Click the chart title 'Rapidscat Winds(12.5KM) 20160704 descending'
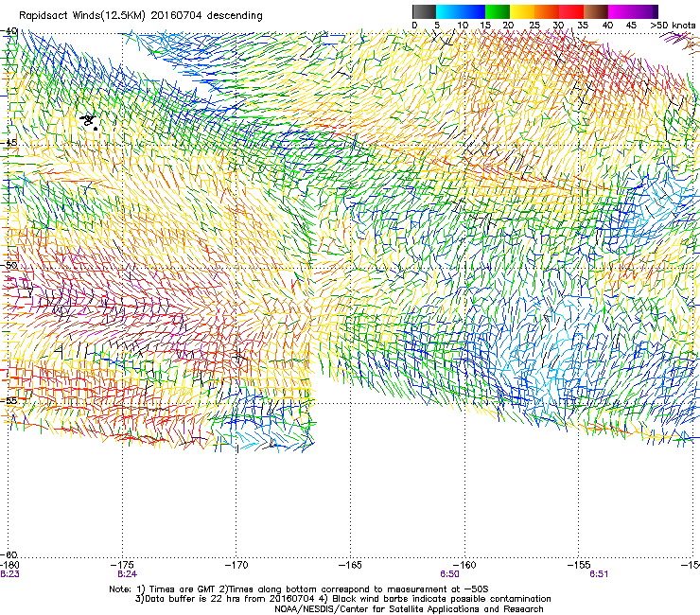700x615 pixels. (141, 15)
